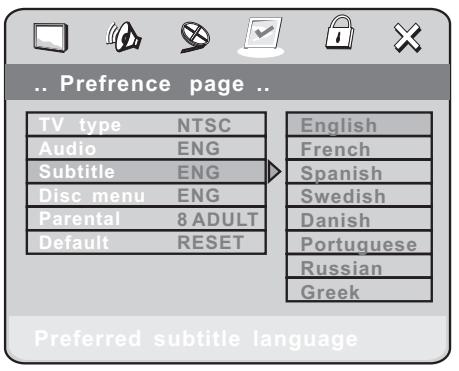Choose French subtitle language
The width and height of the screenshot is (459, 371).
pyautogui.click(x=359, y=148)
